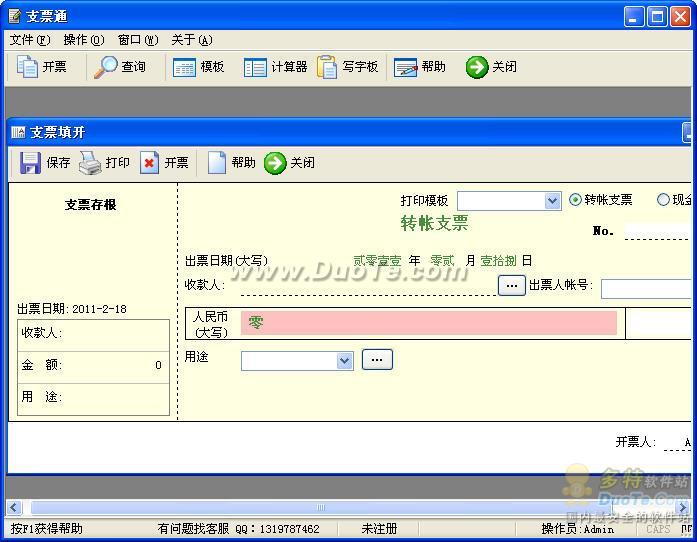Viewport: 697px width, 542px height.
Task: Click the 保存 save icon
Action: [31, 163]
